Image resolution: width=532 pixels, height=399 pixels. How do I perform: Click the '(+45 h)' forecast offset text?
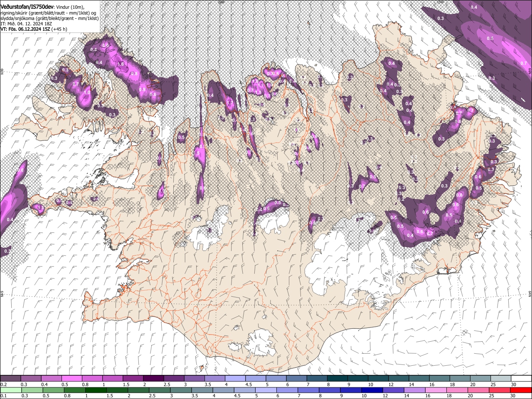(x=59, y=29)
